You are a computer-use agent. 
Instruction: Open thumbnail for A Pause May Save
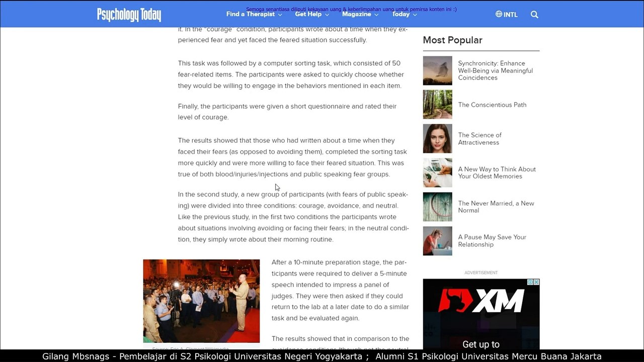tap(437, 241)
